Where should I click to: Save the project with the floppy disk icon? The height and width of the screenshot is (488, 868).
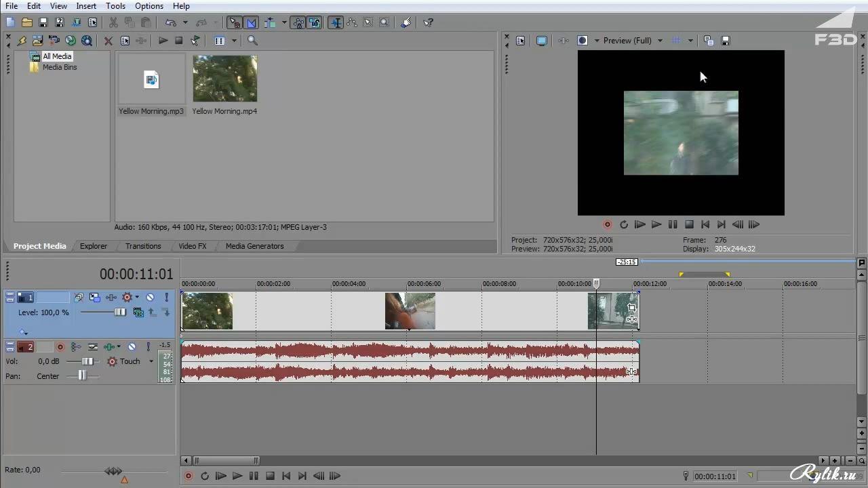[x=43, y=22]
